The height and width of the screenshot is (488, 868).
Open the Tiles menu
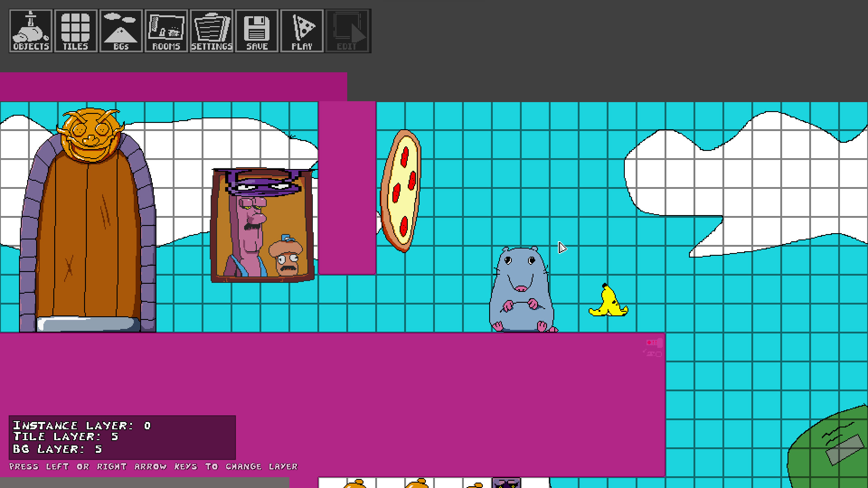point(76,31)
